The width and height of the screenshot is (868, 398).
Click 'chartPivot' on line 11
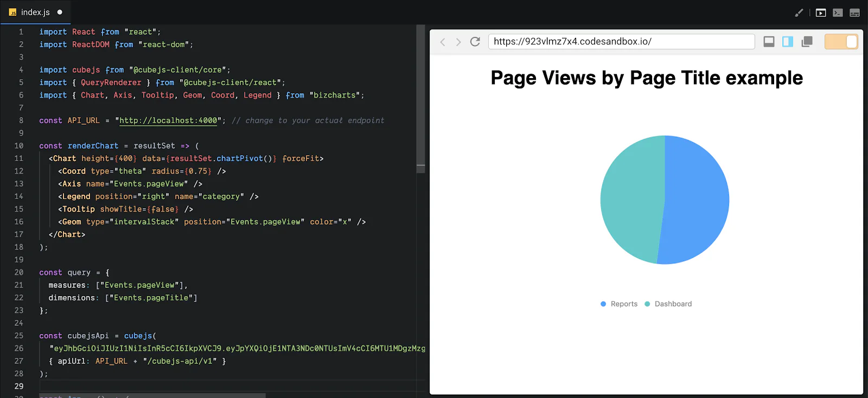coord(240,158)
